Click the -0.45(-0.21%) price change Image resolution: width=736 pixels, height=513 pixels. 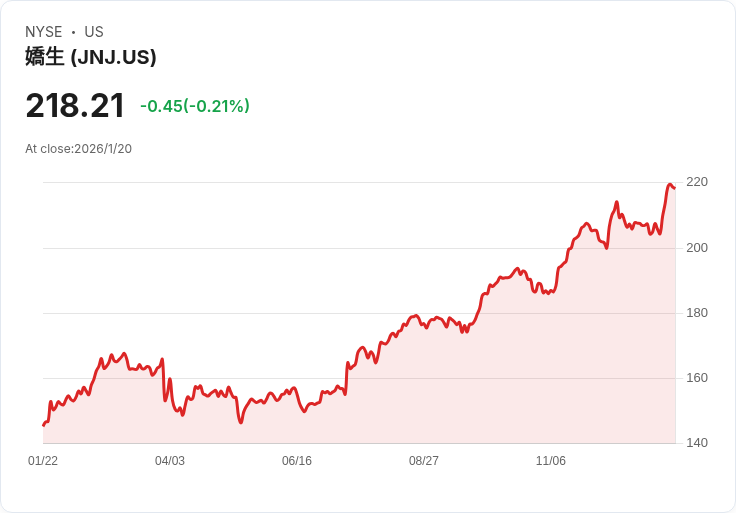pos(195,106)
